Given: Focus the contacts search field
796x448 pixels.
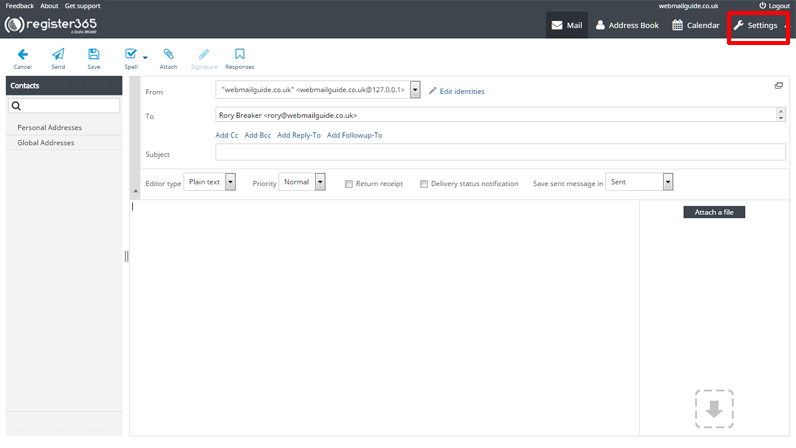Looking at the screenshot, I should pyautogui.click(x=64, y=106).
